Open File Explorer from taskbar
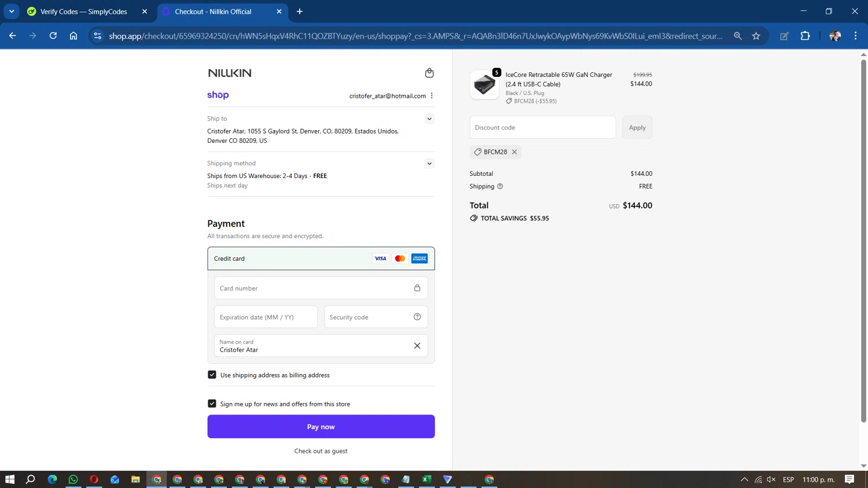This screenshot has height=488, width=868. pyautogui.click(x=135, y=479)
